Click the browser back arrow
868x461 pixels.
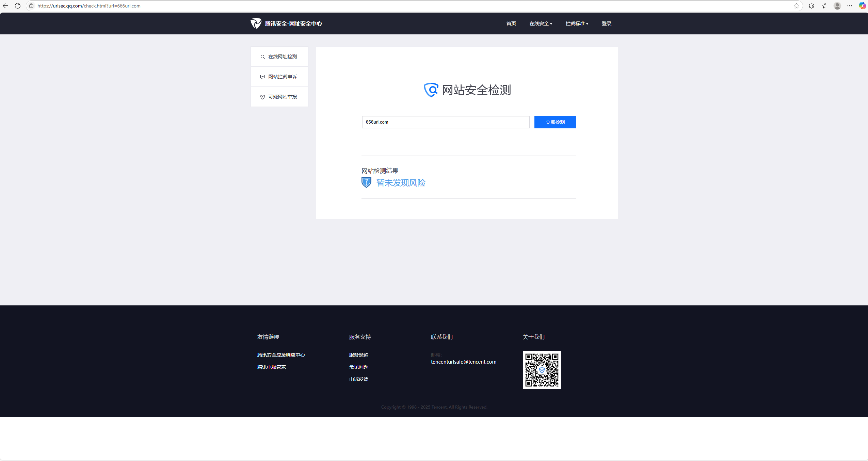(5, 6)
